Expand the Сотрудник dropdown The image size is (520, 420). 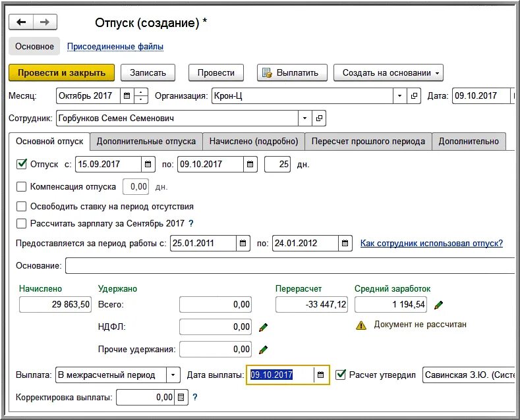(x=304, y=118)
